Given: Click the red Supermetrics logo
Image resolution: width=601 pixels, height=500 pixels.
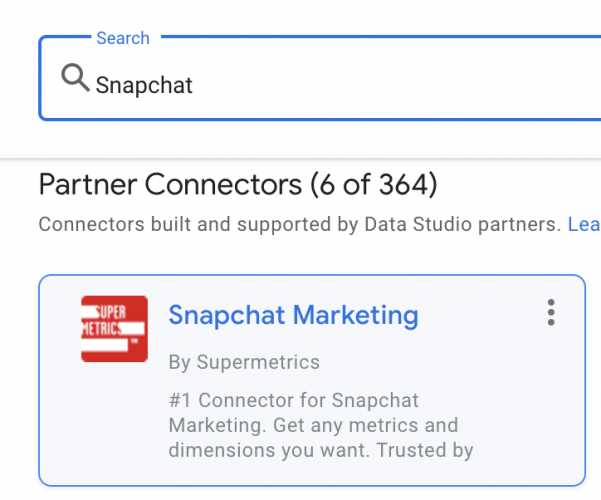Looking at the screenshot, I should click(x=114, y=328).
